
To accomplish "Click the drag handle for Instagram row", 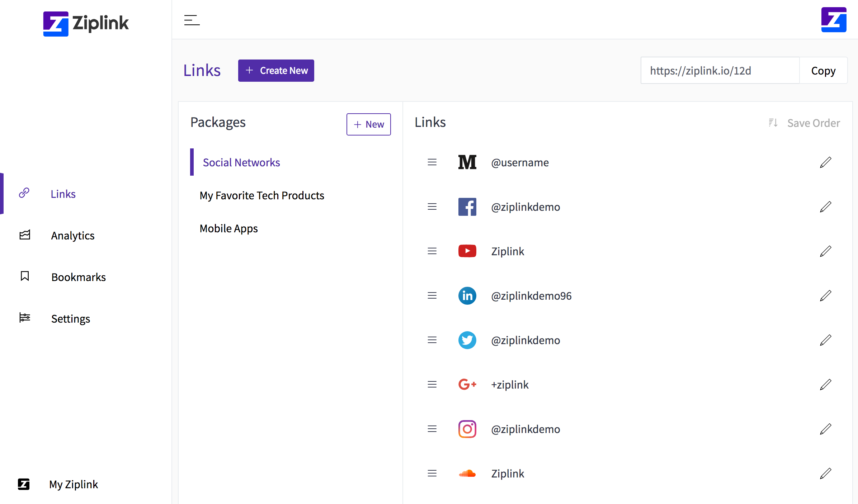I will 432,429.
